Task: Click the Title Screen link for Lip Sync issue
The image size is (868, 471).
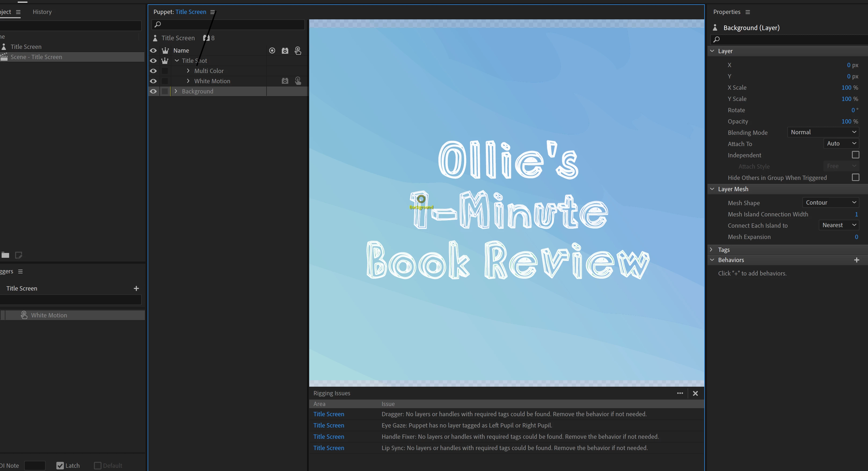Action: [x=329, y=448]
